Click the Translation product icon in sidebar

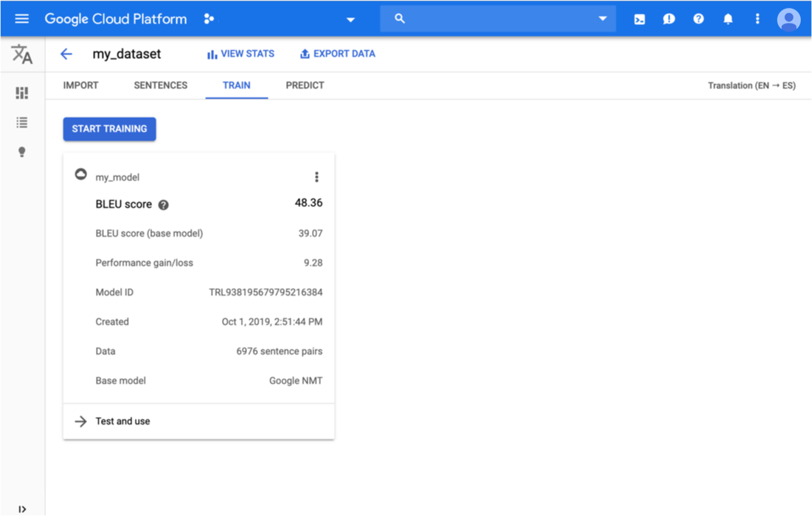22,54
